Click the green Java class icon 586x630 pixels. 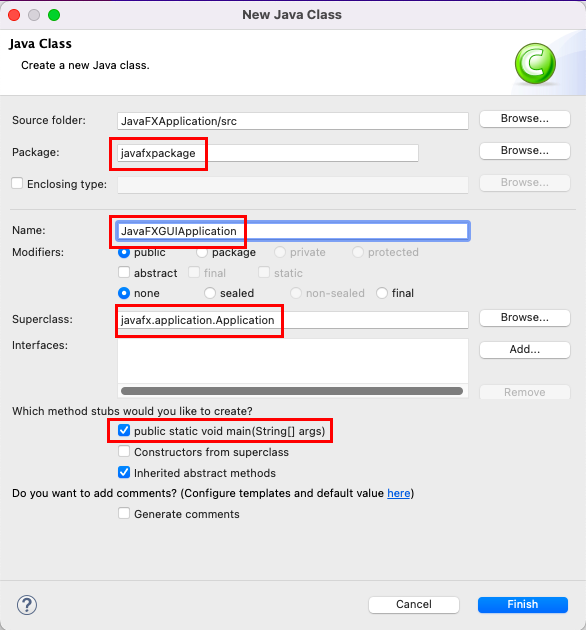[x=535, y=63]
